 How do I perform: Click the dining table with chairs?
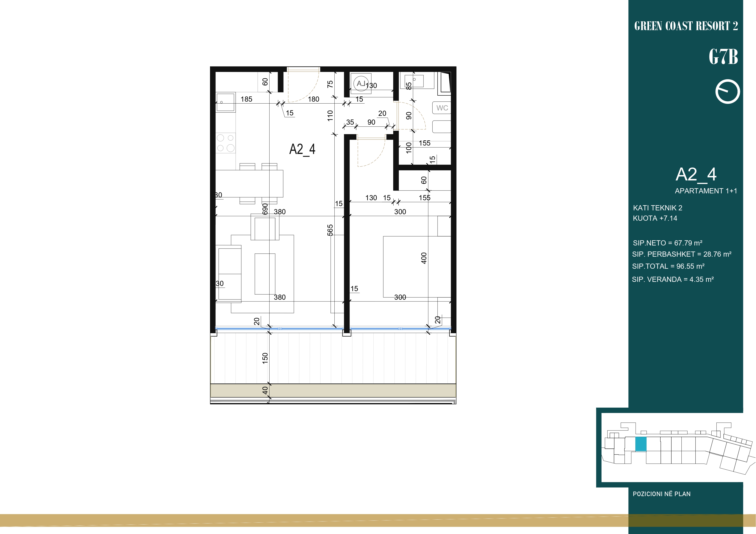click(x=249, y=184)
